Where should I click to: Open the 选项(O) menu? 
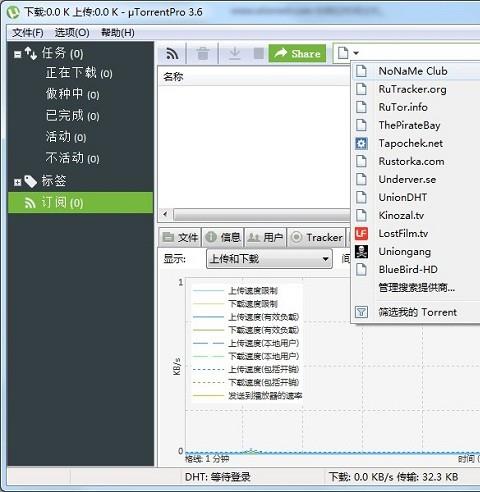tap(72, 33)
